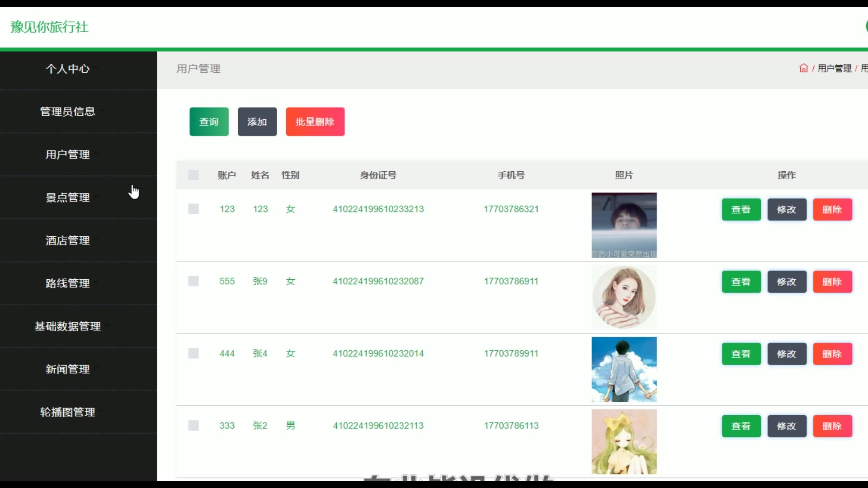Viewport: 868px width, 488px height.
Task: Click 修改 for user 张4
Action: tap(787, 354)
